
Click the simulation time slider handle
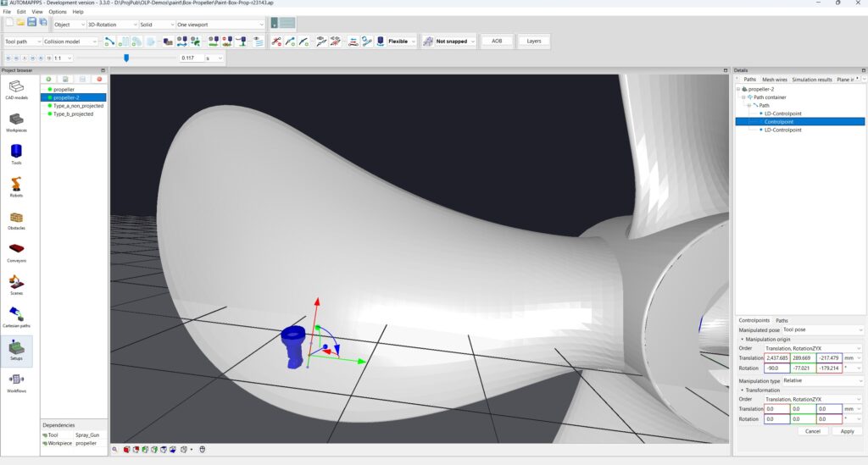[x=126, y=58]
